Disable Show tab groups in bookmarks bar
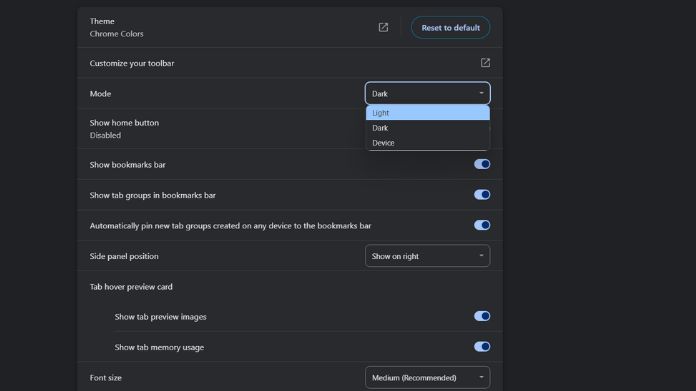 point(482,195)
